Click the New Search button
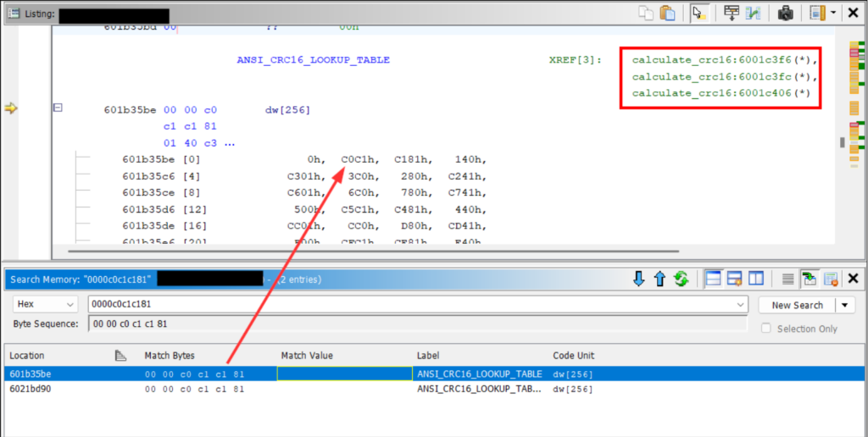Viewport: 868px width, 437px height. pyautogui.click(x=797, y=305)
